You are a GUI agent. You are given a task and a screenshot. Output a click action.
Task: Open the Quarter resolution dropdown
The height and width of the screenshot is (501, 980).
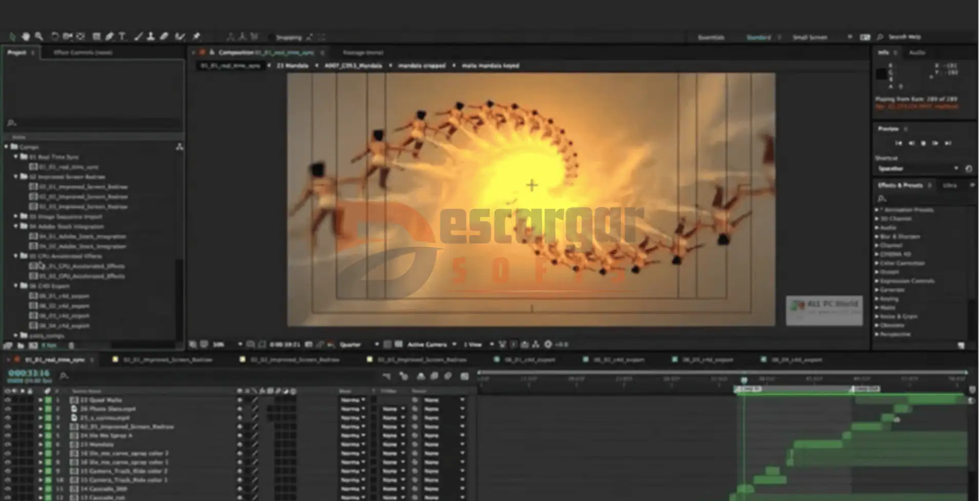(x=359, y=344)
